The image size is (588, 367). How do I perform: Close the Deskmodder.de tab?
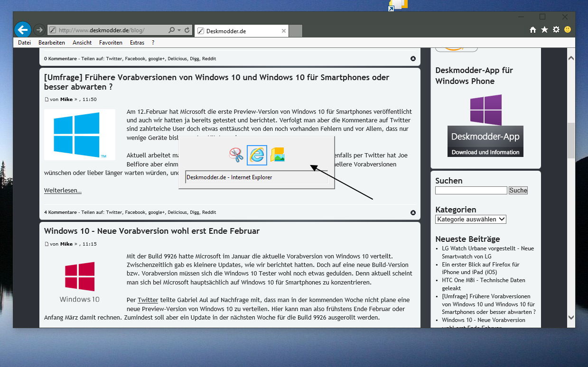click(x=284, y=31)
